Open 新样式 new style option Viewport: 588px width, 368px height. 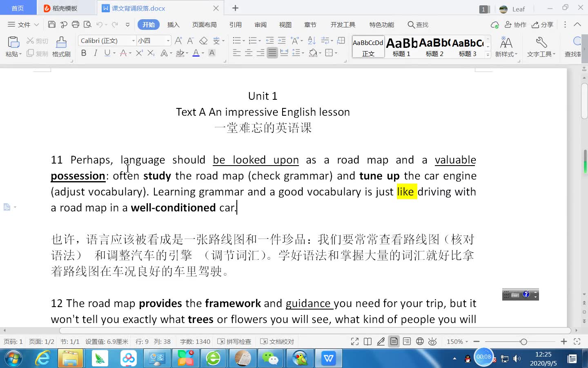click(x=506, y=47)
